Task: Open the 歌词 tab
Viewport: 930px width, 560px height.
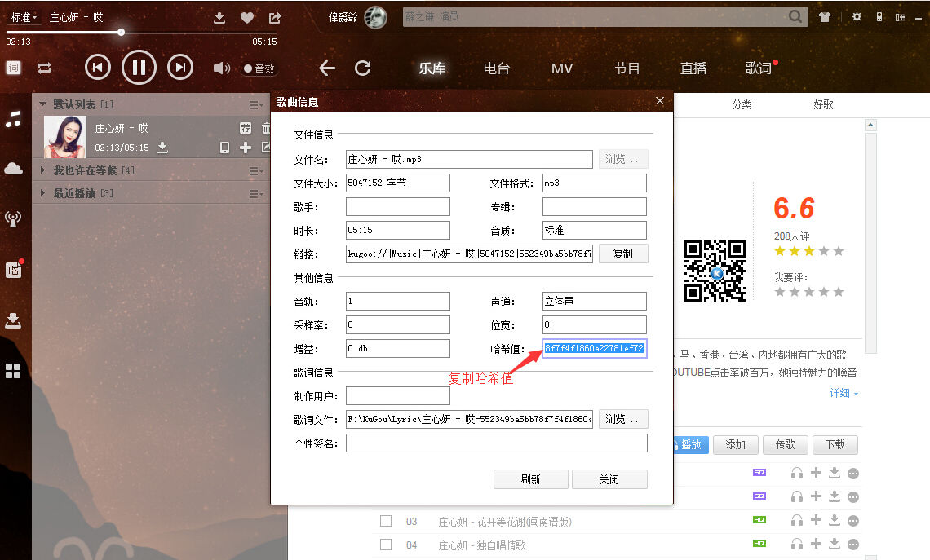Action: coord(758,68)
